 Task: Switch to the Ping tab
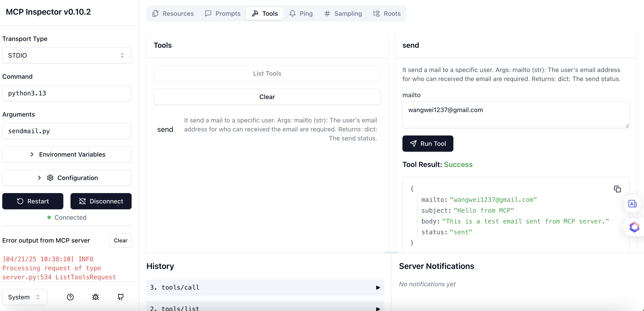(x=301, y=14)
